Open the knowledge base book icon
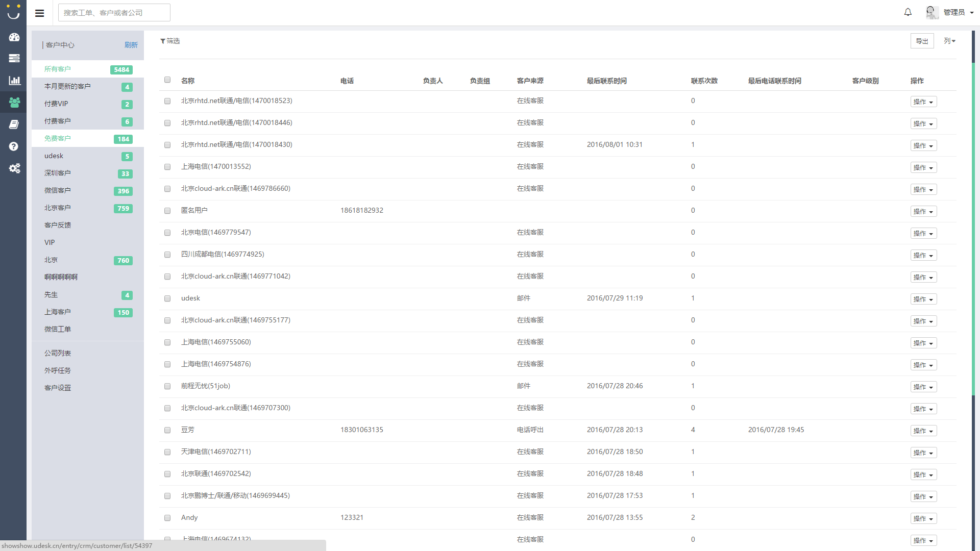This screenshot has height=551, width=980. click(14, 124)
